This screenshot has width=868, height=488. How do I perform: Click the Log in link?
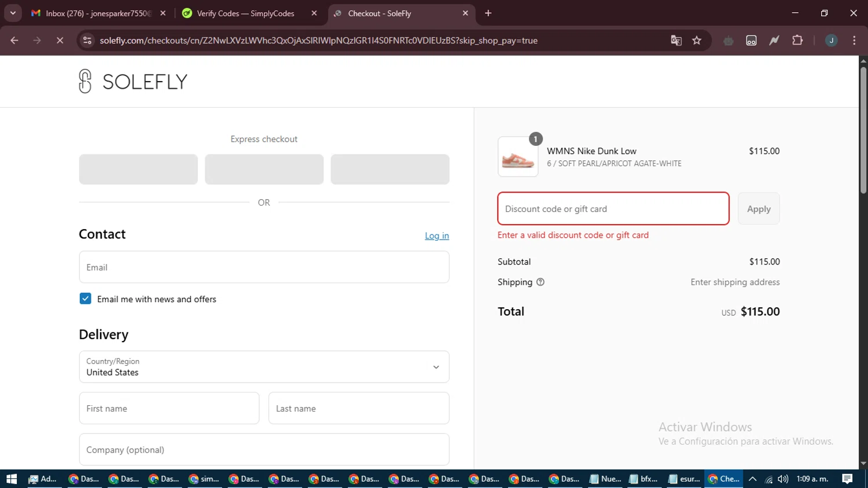tap(437, 236)
